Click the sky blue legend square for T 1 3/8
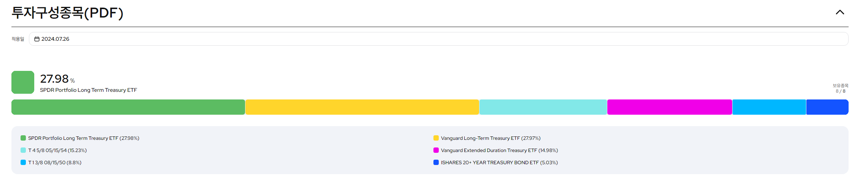The width and height of the screenshot is (868, 189). (x=23, y=162)
